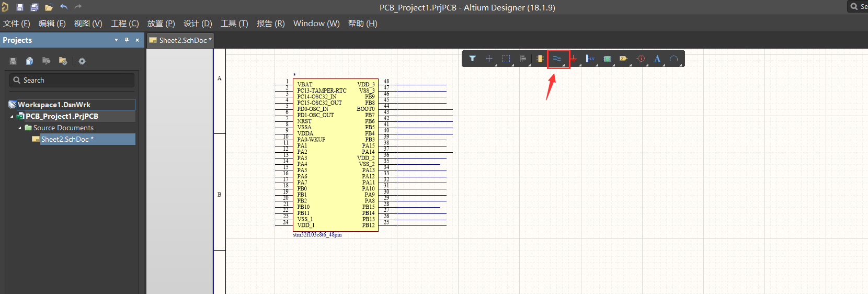Open the Projects panel dropdown arrow

tap(116, 40)
